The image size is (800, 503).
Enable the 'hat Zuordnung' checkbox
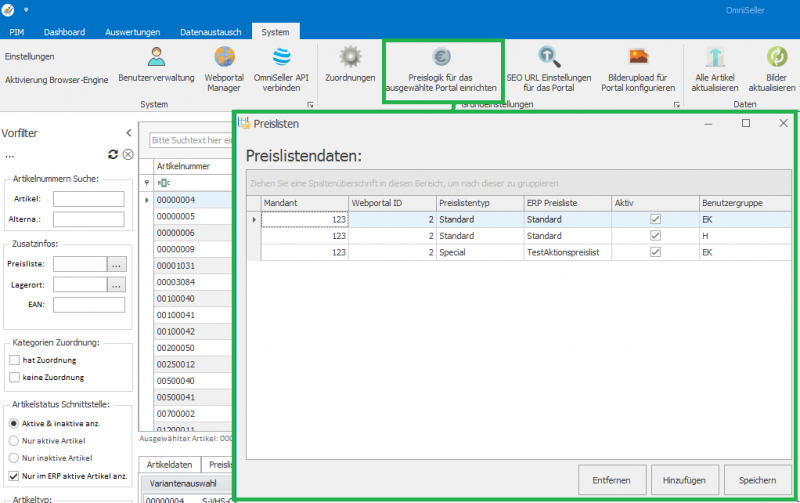click(x=14, y=360)
